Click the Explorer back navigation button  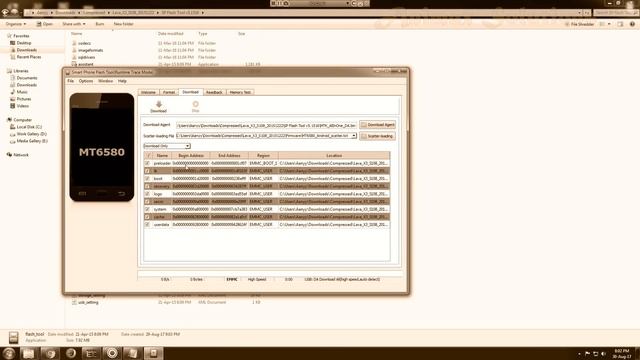[5, 13]
